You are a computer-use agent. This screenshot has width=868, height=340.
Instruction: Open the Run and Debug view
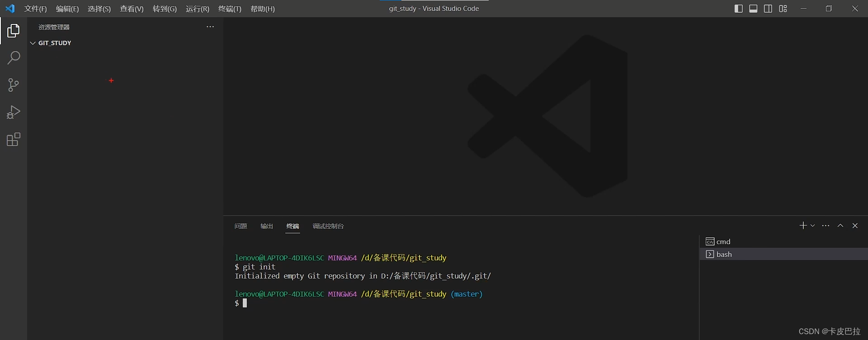point(14,112)
